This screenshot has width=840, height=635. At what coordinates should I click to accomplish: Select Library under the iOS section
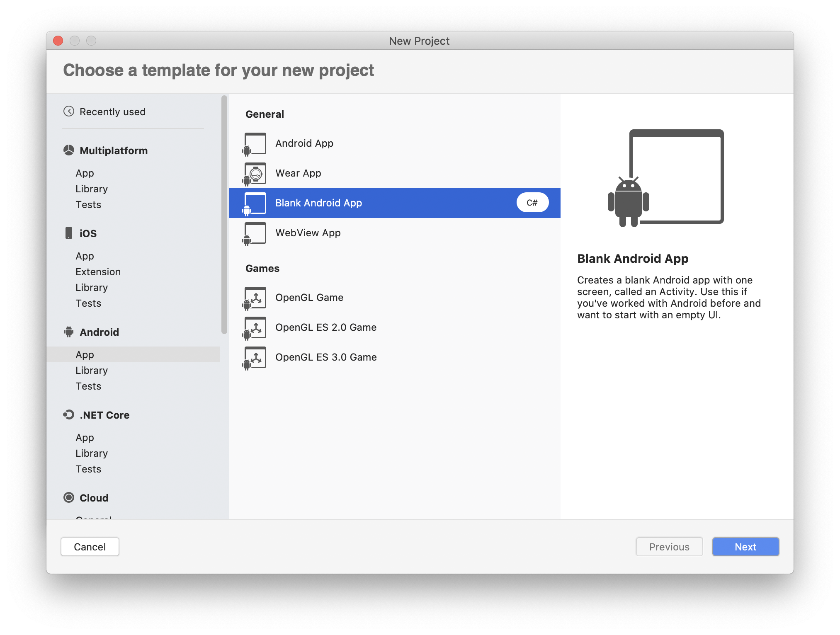click(x=92, y=288)
